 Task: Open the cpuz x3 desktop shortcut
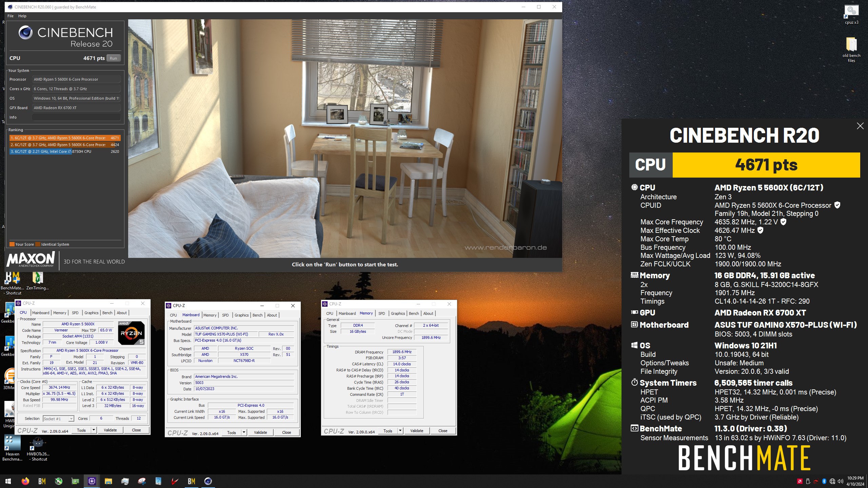click(x=851, y=15)
